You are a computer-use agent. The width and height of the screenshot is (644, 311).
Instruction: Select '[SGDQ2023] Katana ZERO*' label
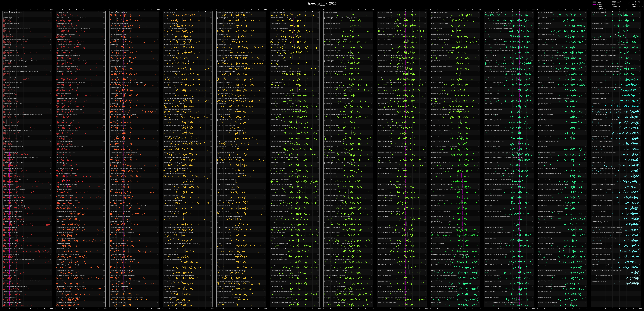tap(65, 23)
